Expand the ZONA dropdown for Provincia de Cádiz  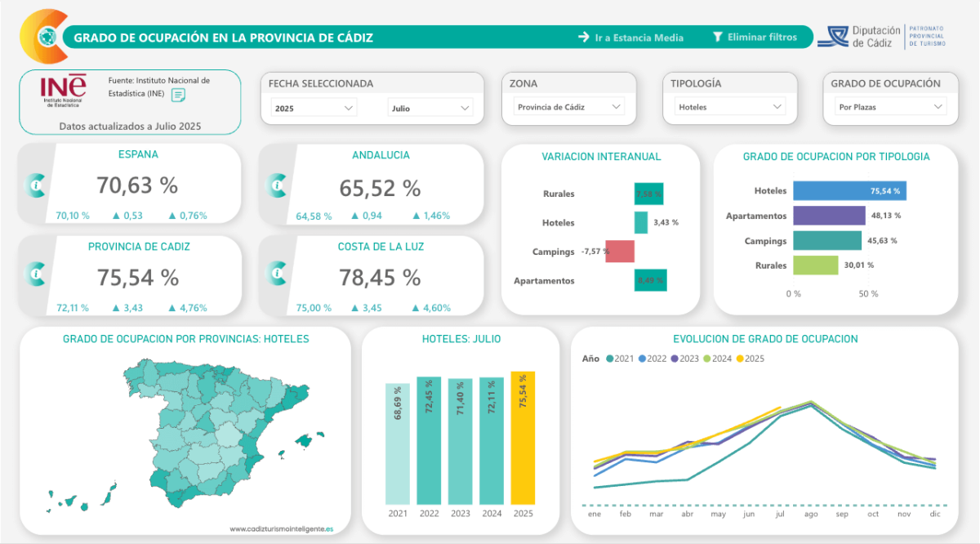(568, 105)
